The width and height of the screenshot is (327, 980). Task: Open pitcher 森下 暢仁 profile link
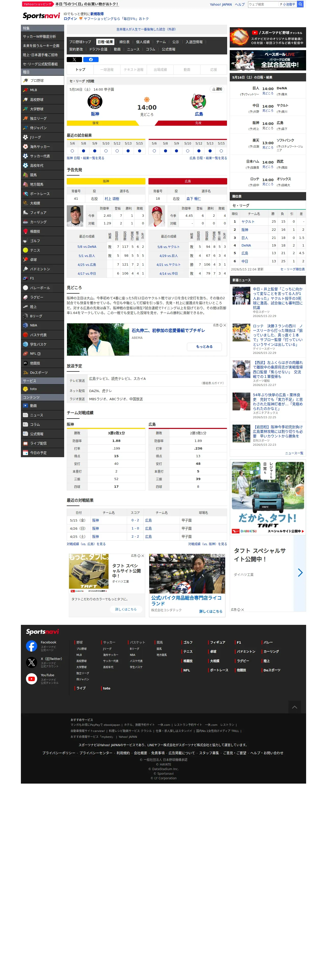[193, 199]
